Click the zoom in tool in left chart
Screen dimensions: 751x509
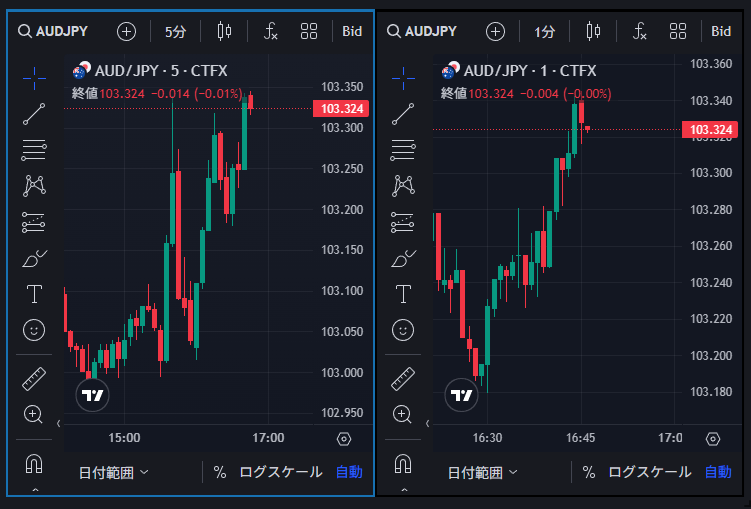[34, 414]
